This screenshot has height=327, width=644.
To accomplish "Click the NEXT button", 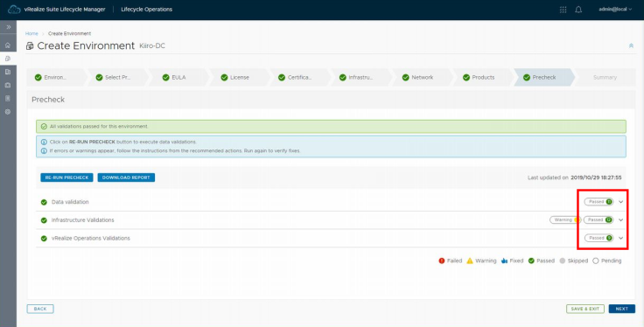I will click(622, 309).
